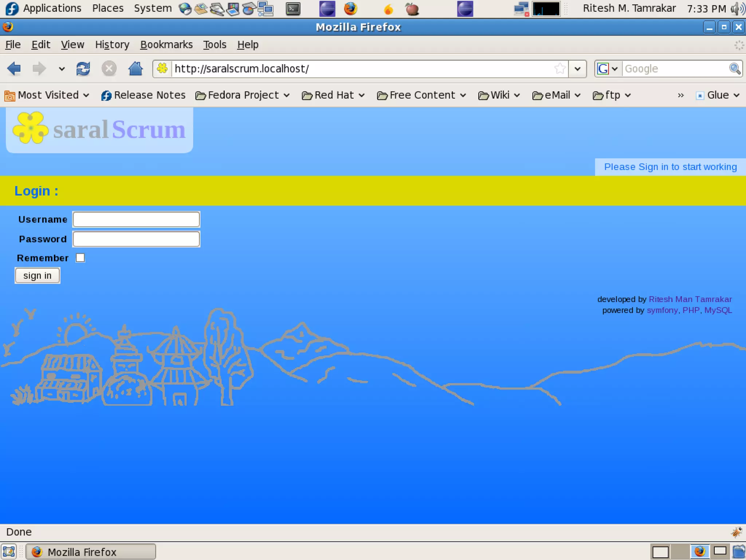Expand the Most Visited bookmarks dropdown

47,95
